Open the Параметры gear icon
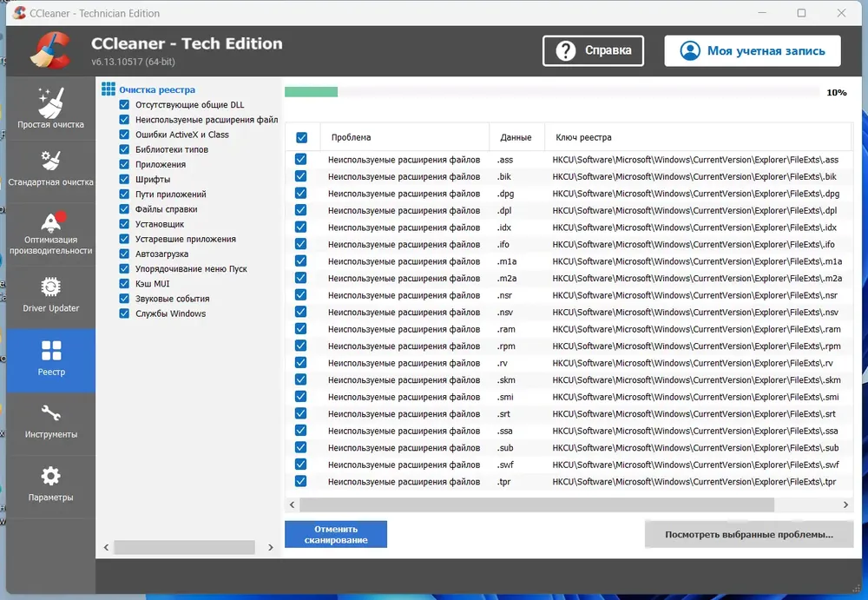The height and width of the screenshot is (600, 868). point(51,476)
